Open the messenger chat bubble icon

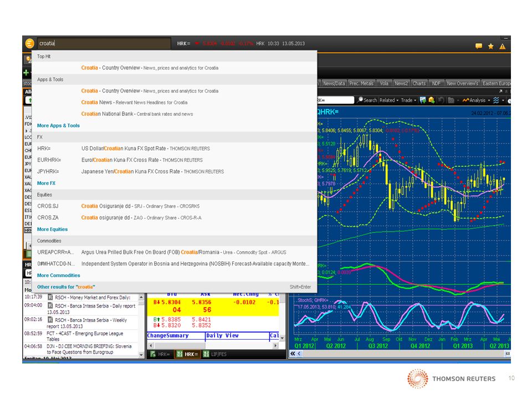pyautogui.click(x=479, y=46)
